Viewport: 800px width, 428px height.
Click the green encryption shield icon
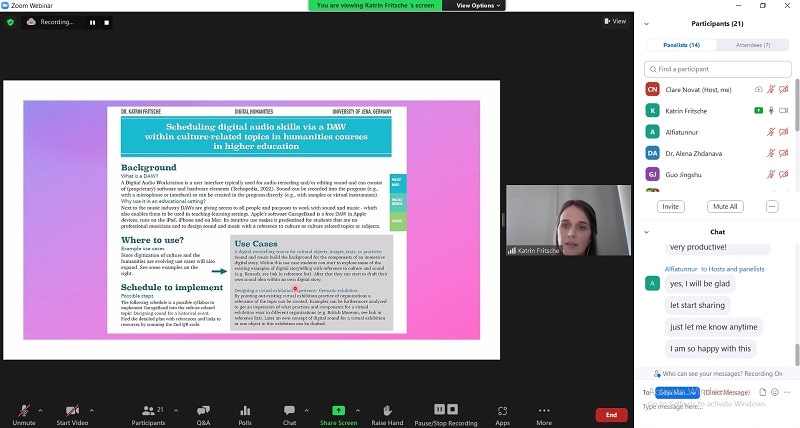pos(11,21)
